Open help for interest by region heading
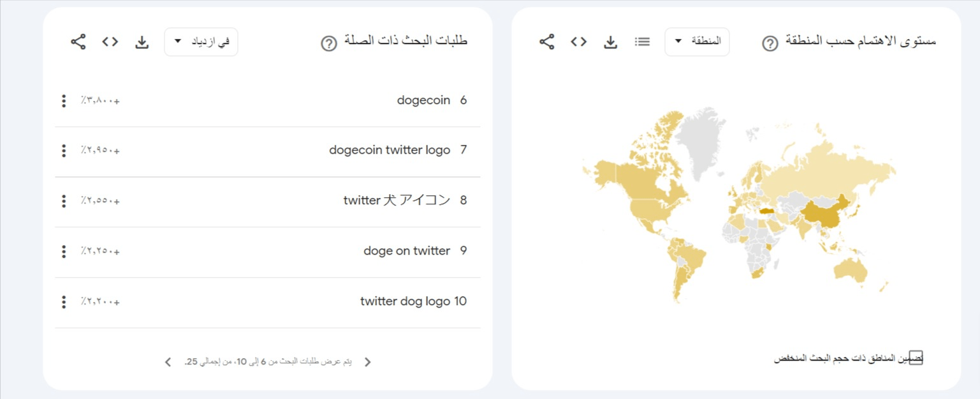This screenshot has width=980, height=399. (770, 43)
